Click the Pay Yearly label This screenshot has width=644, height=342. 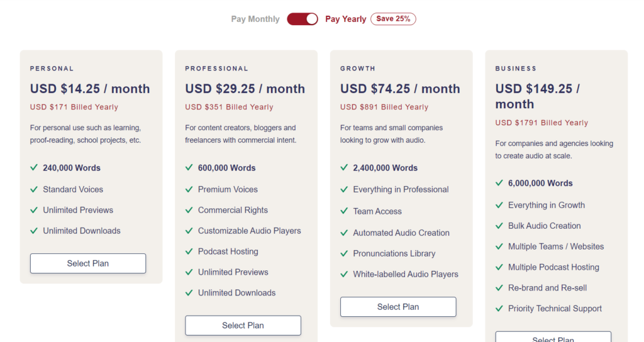(345, 19)
